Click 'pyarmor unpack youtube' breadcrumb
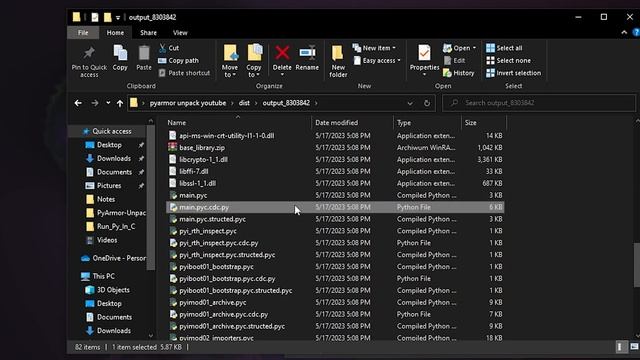 click(188, 103)
